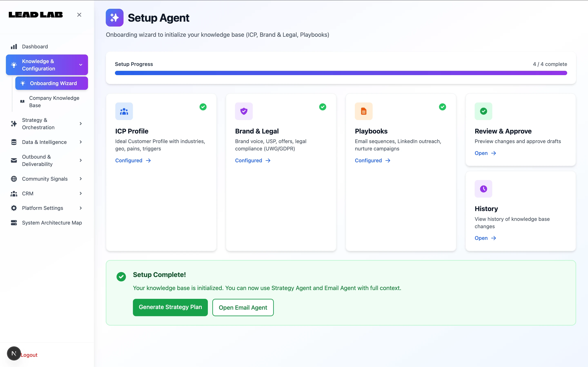Click ICP Profile green completion checkmark
The width and height of the screenshot is (588, 367).
203,107
